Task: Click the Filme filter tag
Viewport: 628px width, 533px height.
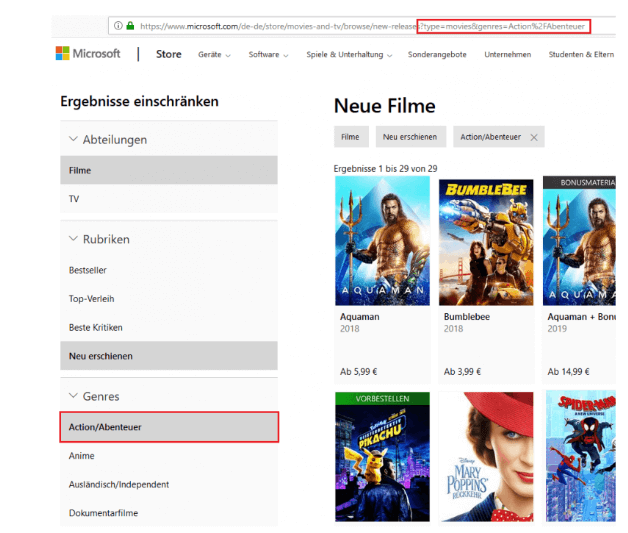Action: point(351,137)
